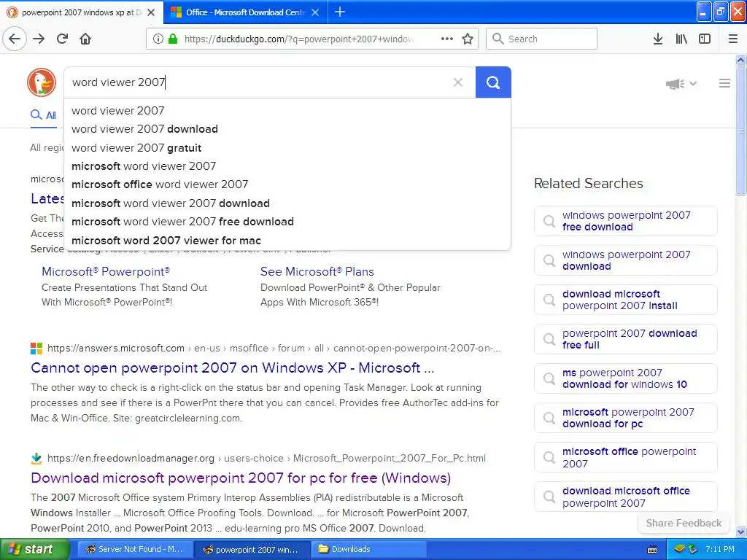
Task: Bookmark this page with the star icon
Action: click(x=468, y=39)
